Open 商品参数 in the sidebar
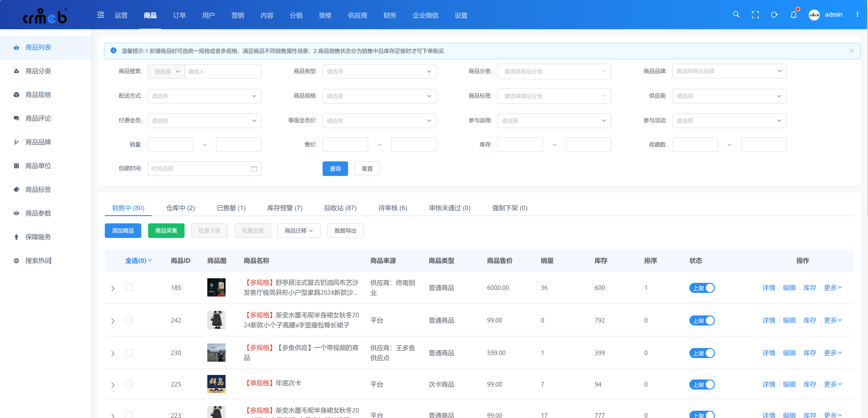The height and width of the screenshot is (418, 868). pos(46,213)
